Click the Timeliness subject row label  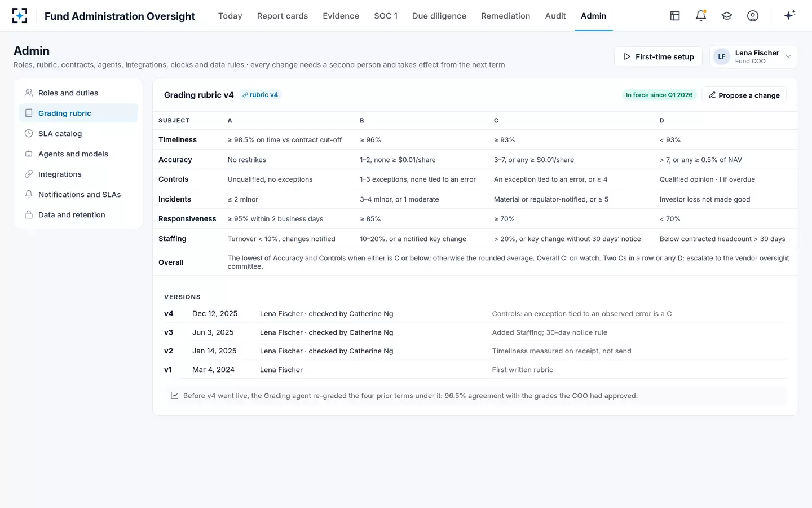[x=178, y=140]
